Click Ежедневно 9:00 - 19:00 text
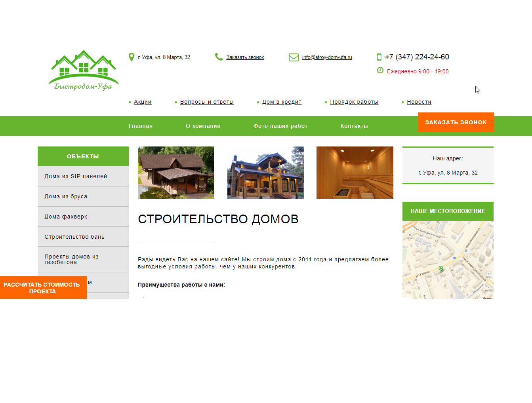The image size is (532, 403). coord(418,71)
